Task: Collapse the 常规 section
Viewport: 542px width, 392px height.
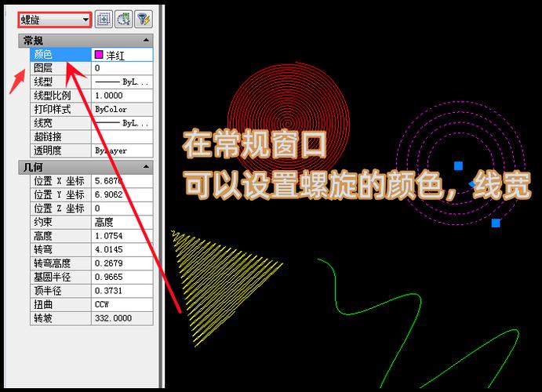Action: click(x=146, y=41)
